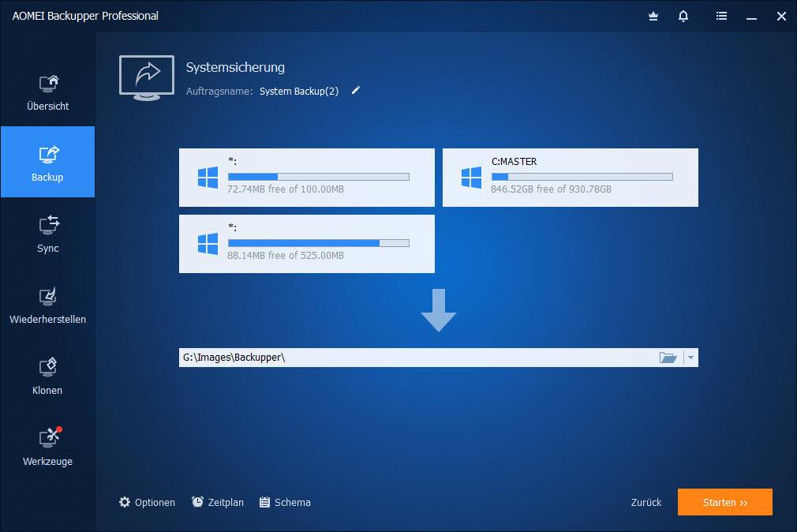This screenshot has height=532, width=797.
Task: Open Optionen backup settings
Action: [147, 502]
